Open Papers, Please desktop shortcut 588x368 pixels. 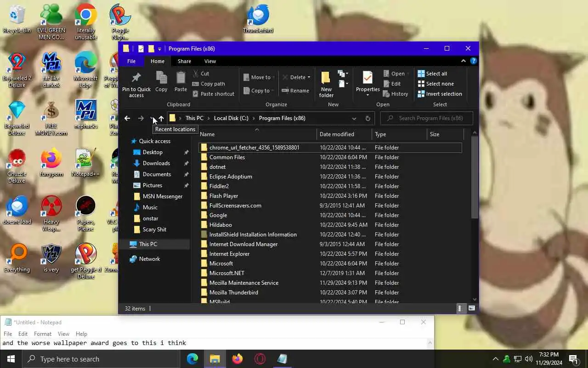(x=85, y=214)
